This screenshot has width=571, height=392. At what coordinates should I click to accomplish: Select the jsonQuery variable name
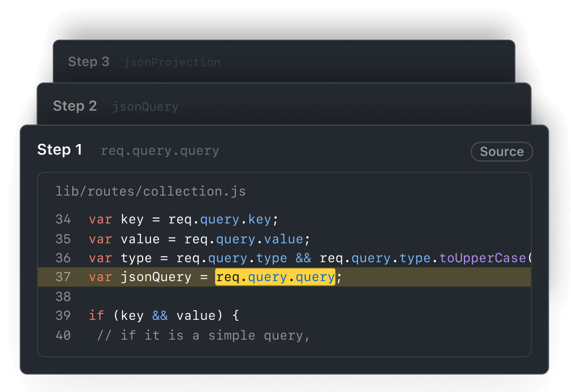coord(156,277)
